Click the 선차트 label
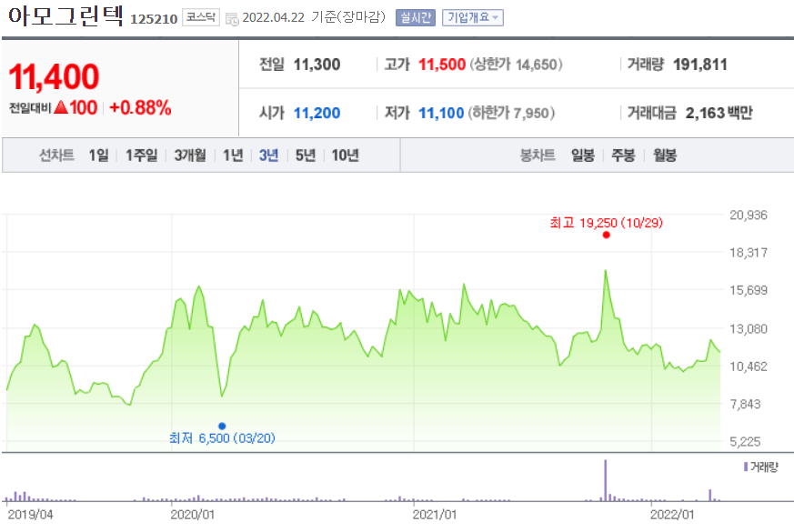This screenshot has height=532, width=794. pos(56,155)
